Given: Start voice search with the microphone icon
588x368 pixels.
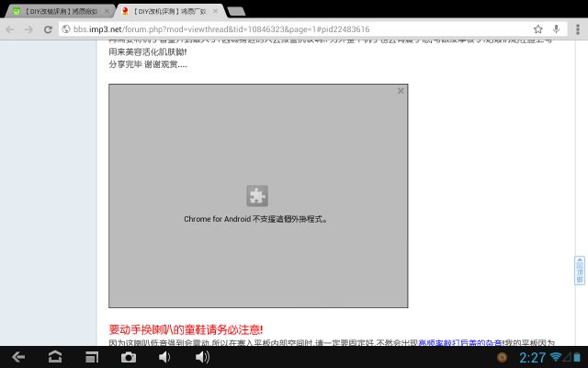Looking at the screenshot, I should pos(556,29).
